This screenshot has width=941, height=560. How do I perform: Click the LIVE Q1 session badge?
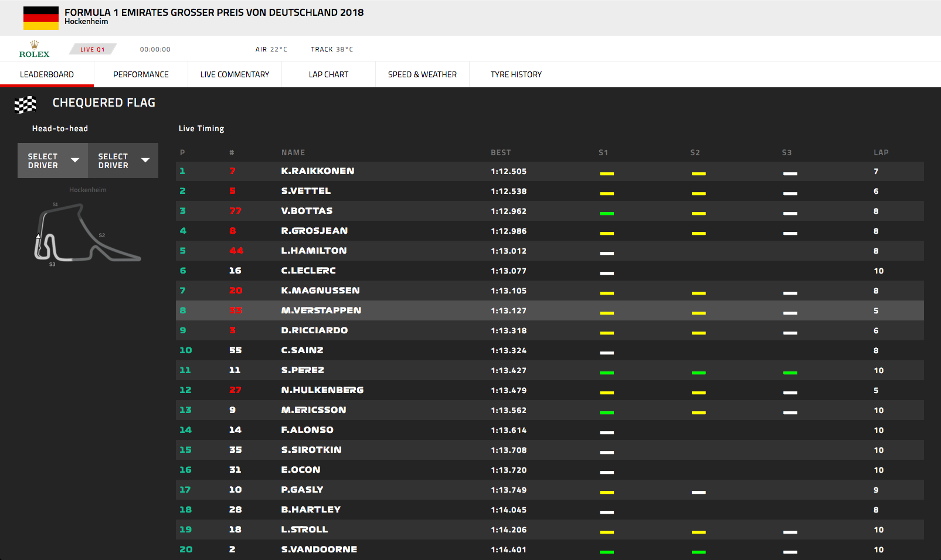click(x=93, y=49)
